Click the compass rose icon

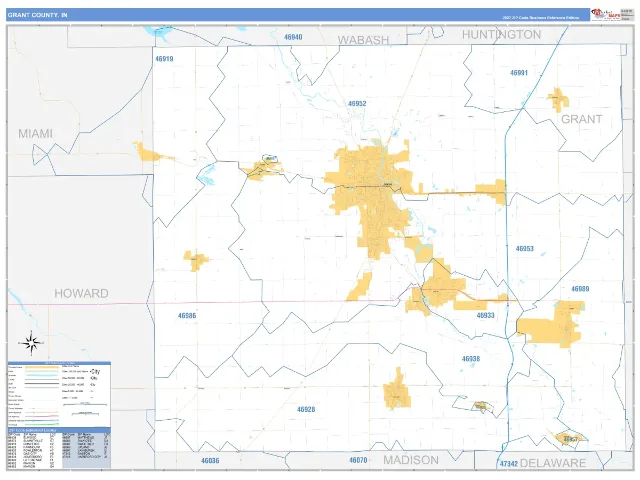(x=31, y=343)
